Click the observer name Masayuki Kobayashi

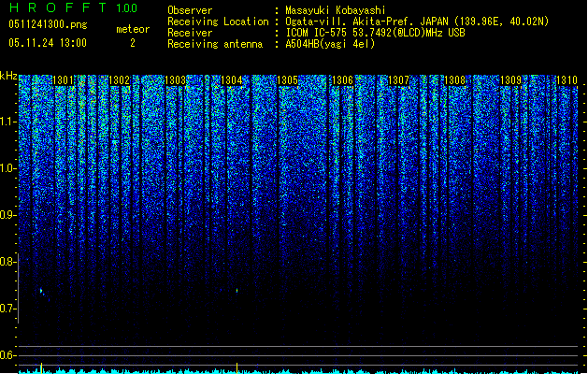point(335,10)
